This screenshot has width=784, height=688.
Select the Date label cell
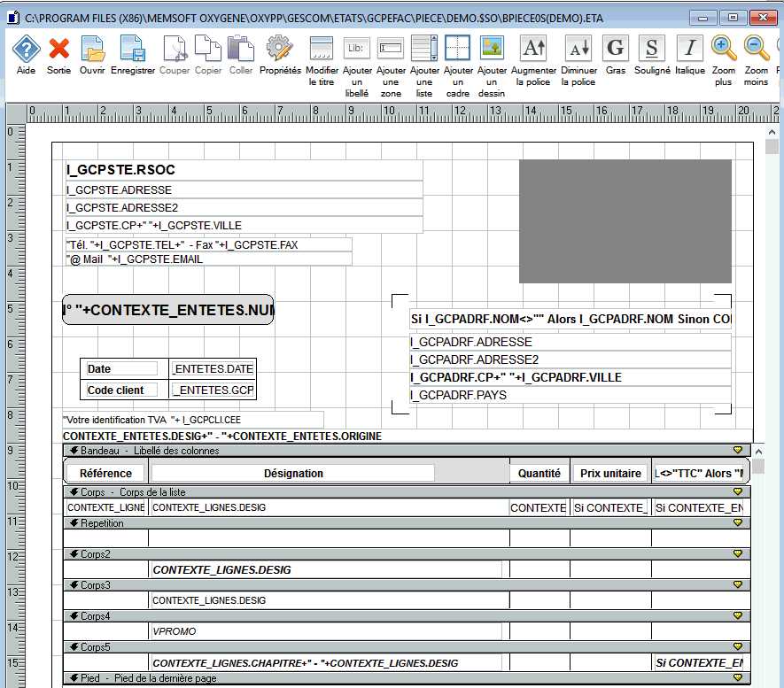pos(121,368)
